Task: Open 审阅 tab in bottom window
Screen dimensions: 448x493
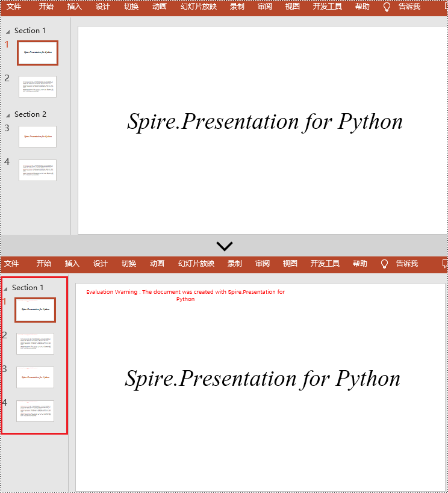Action: (x=262, y=264)
